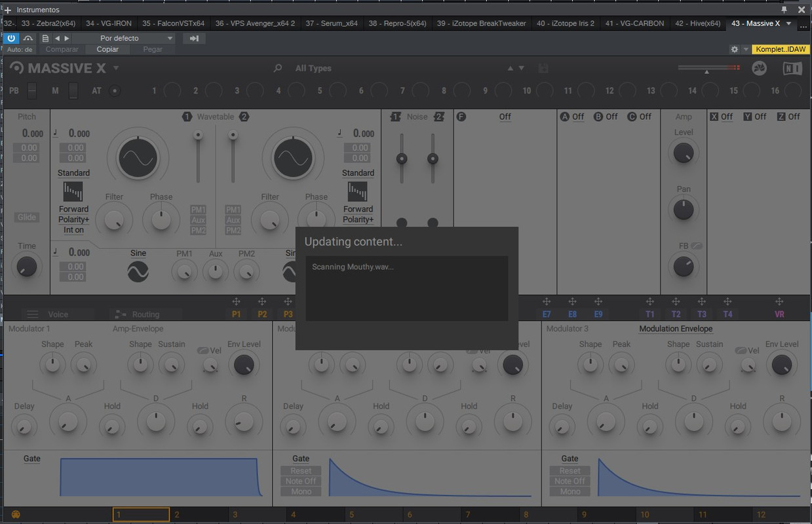Switch to 33 - Zebra2(x64) tab
The image size is (812, 524).
coord(48,24)
